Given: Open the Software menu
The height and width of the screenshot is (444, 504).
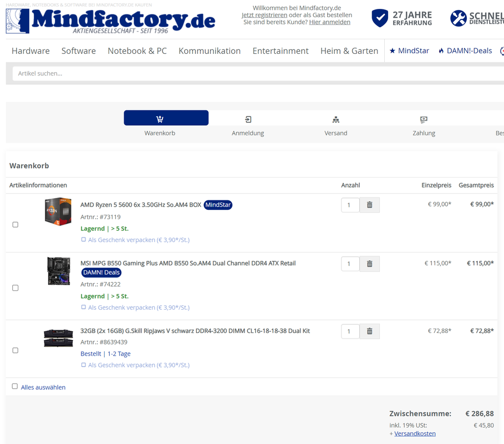Looking at the screenshot, I should (x=78, y=51).
